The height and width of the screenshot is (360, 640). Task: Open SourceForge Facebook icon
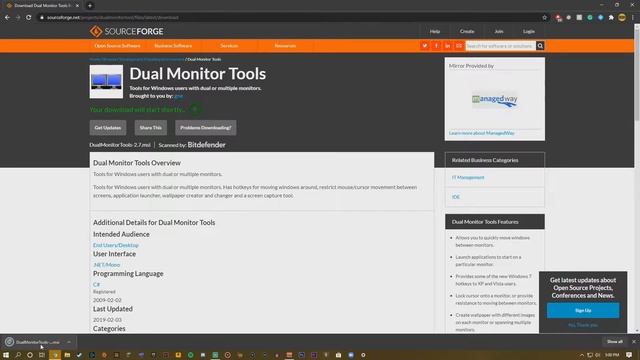click(436, 46)
